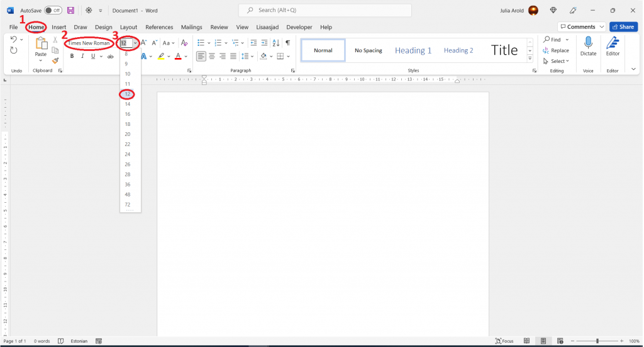Click the pen icon near the account name
This screenshot has width=644, height=347.
(573, 10)
